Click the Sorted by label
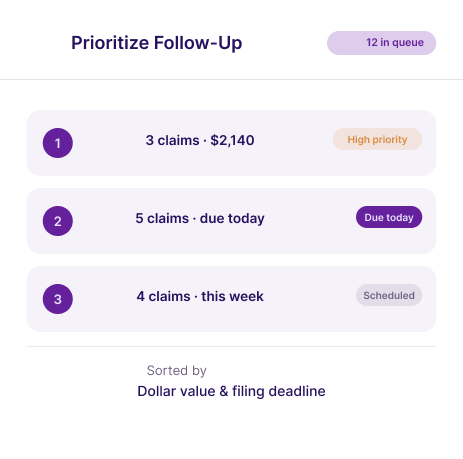Screen dimensions: 463x459 point(177,371)
